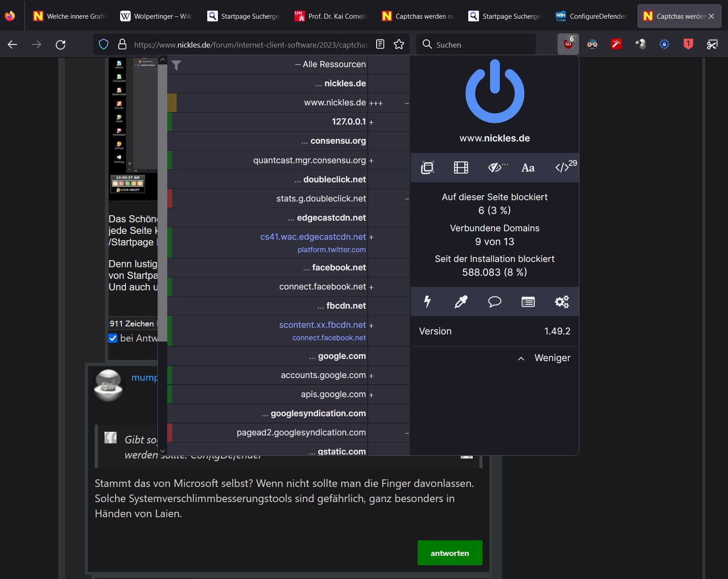The width and height of the screenshot is (728, 579).
Task: Click yellow rule cell for www.nickles.de
Action: coord(172,103)
